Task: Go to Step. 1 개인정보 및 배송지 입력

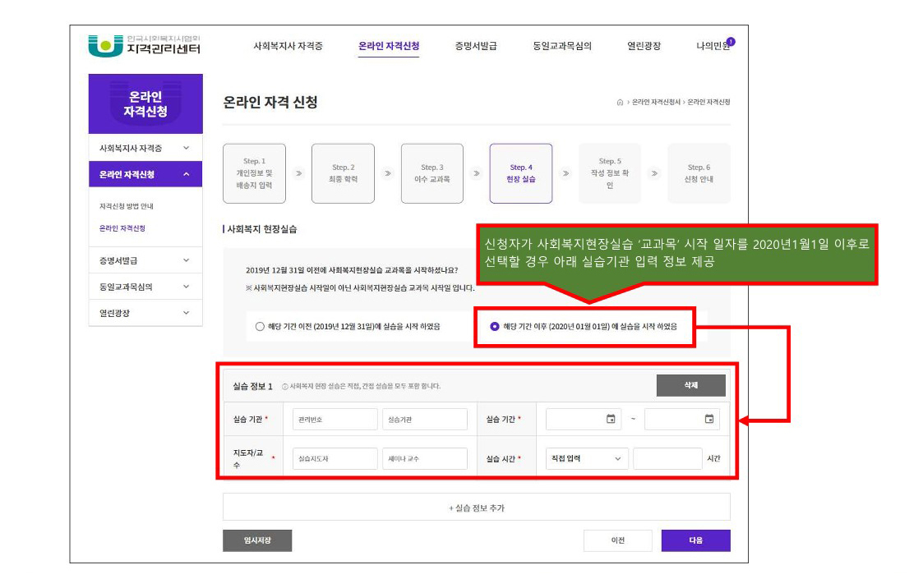Action: (254, 173)
